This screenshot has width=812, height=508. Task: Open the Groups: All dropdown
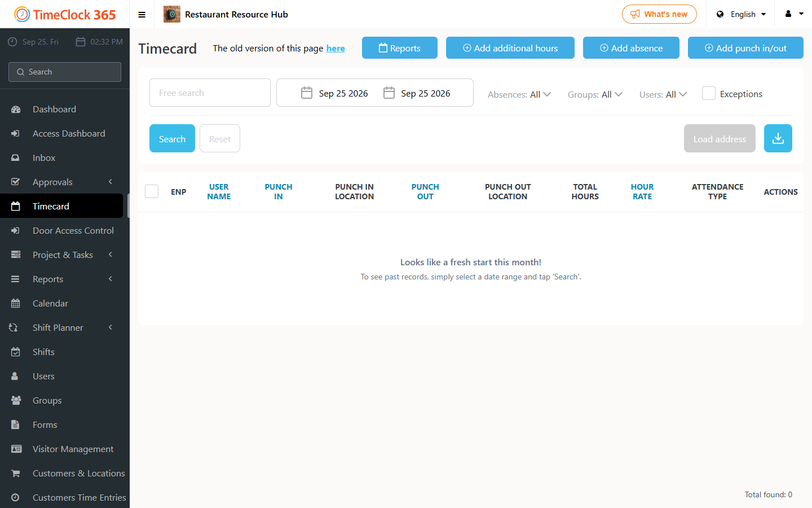coord(595,94)
